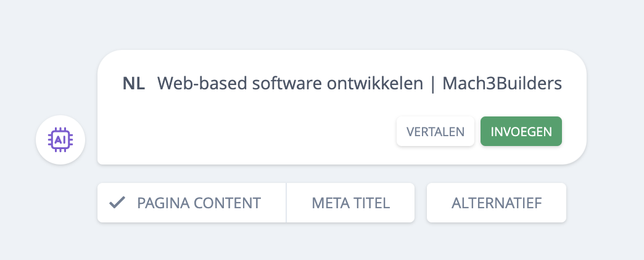
Task: Toggle the PAGINA CONTENT option
Action: [x=191, y=203]
